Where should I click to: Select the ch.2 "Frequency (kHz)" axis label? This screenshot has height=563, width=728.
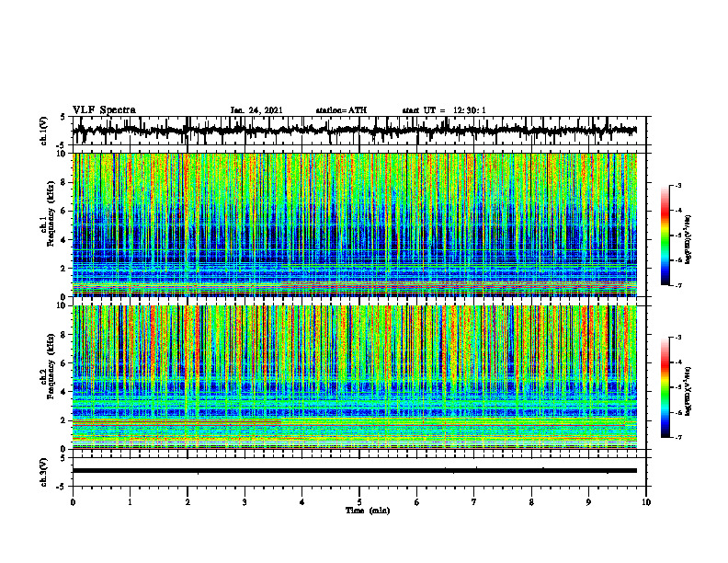click(51, 366)
